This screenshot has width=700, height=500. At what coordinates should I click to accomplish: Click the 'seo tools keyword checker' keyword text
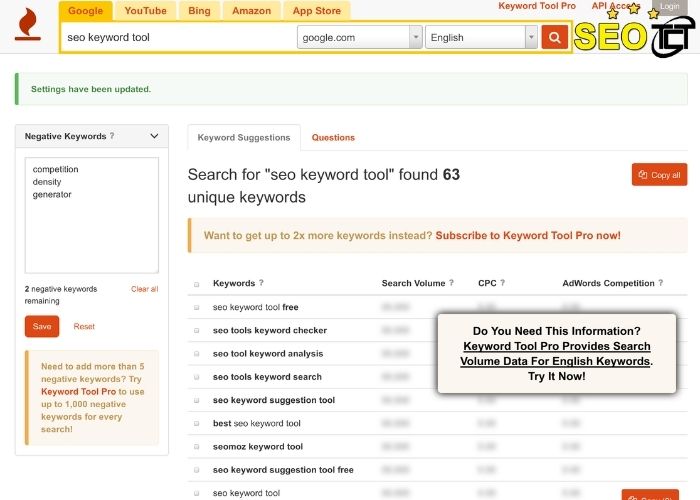[x=270, y=330]
